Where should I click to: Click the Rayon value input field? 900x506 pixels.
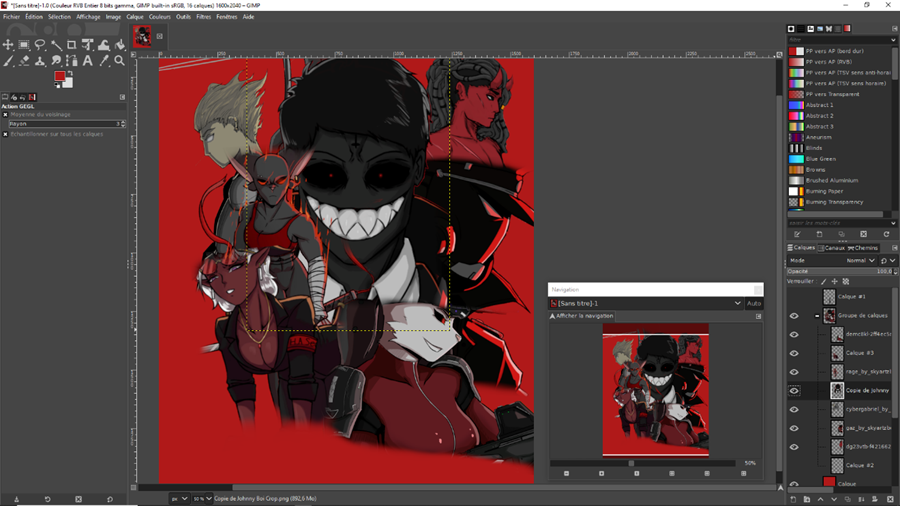pyautogui.click(x=62, y=124)
